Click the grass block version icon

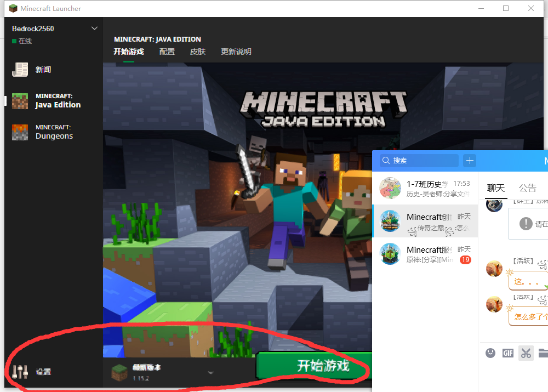(119, 372)
